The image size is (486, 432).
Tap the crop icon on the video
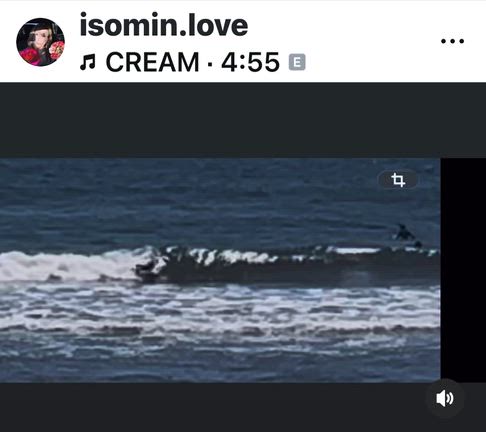point(398,180)
